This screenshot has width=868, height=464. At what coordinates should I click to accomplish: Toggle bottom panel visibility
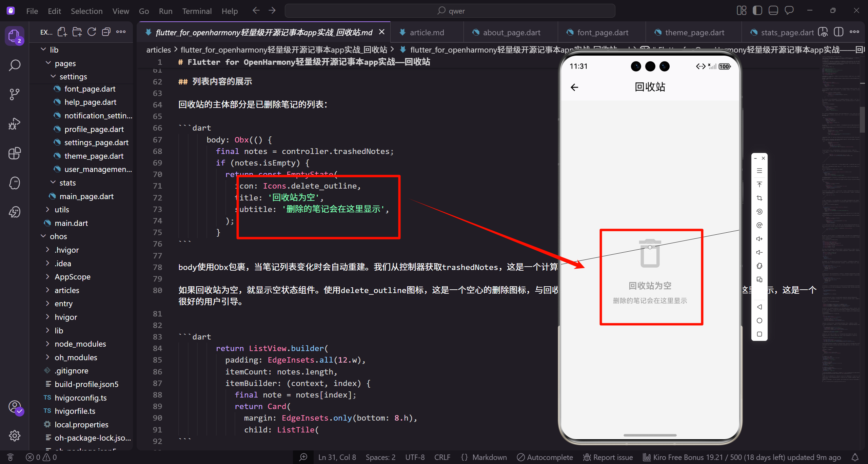pyautogui.click(x=773, y=11)
